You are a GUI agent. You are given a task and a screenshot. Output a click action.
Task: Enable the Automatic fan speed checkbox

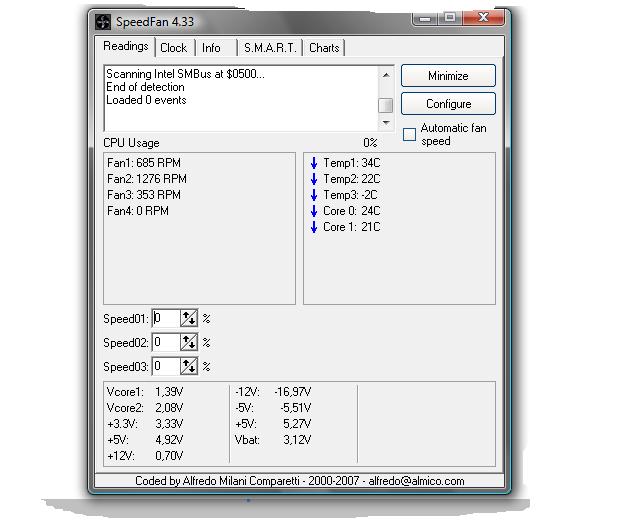point(409,134)
